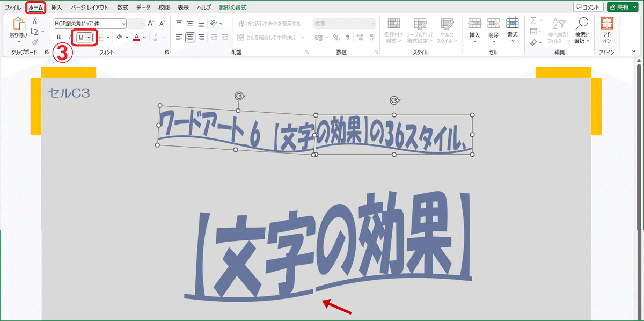The width and height of the screenshot is (644, 321).
Task: Expand the copy options arrow
Action: [43, 31]
